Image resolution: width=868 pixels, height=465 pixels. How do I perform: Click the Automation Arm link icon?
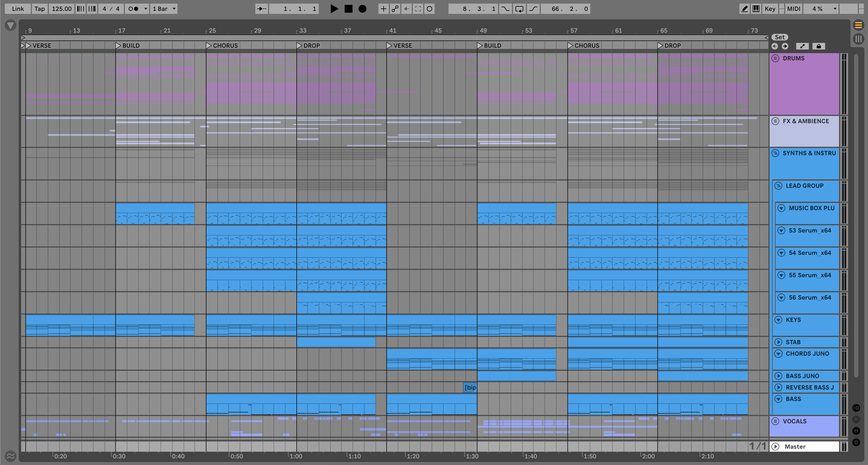click(395, 9)
